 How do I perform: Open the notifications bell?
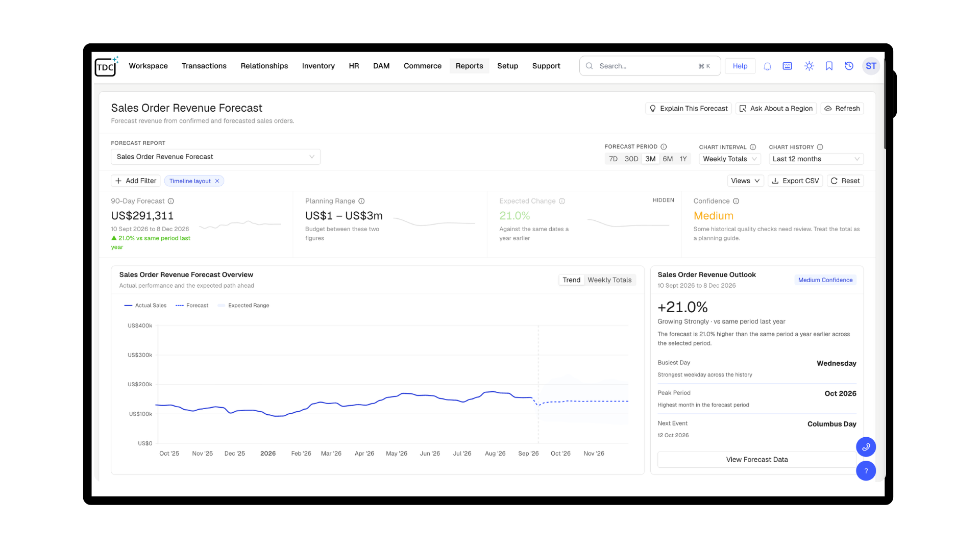pyautogui.click(x=767, y=66)
